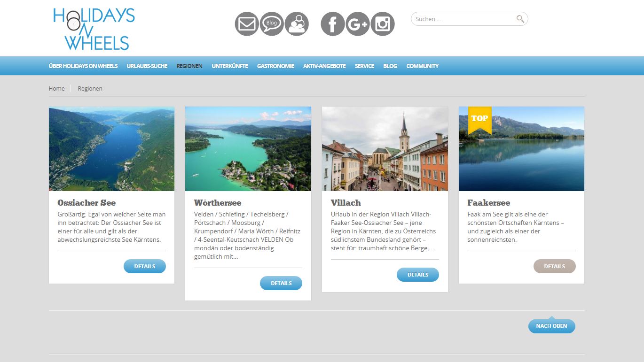Image resolution: width=644 pixels, height=362 pixels.
Task: Open the Gastronomie menu item
Action: [275, 66]
